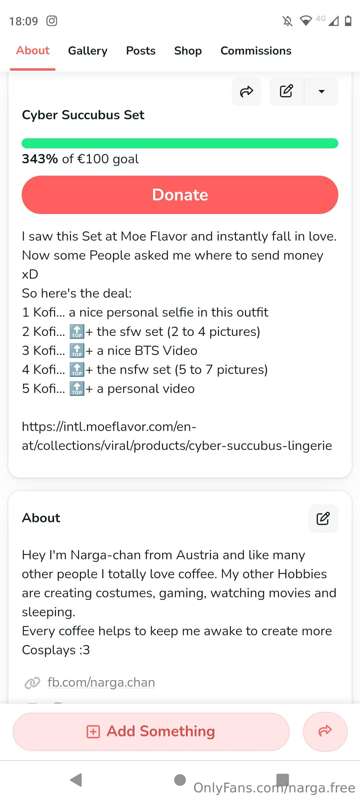
Task: Tap the green goal progress bar
Action: tap(179, 143)
